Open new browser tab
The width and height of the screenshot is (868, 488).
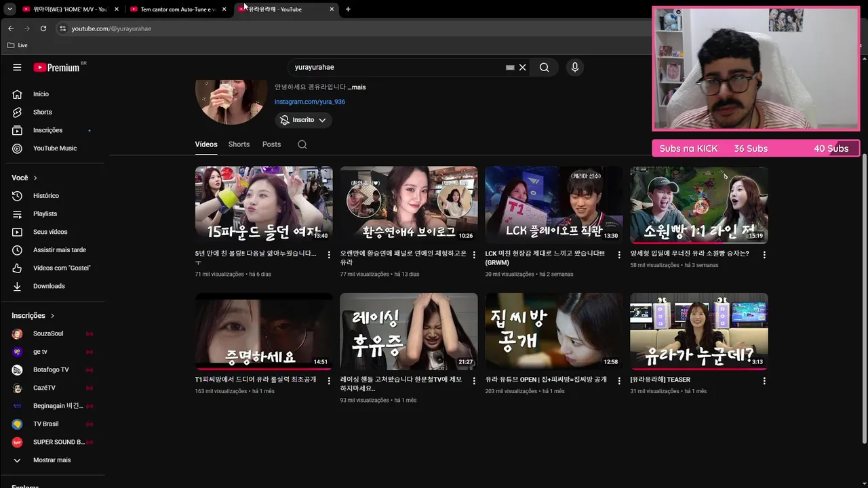pyautogui.click(x=348, y=9)
